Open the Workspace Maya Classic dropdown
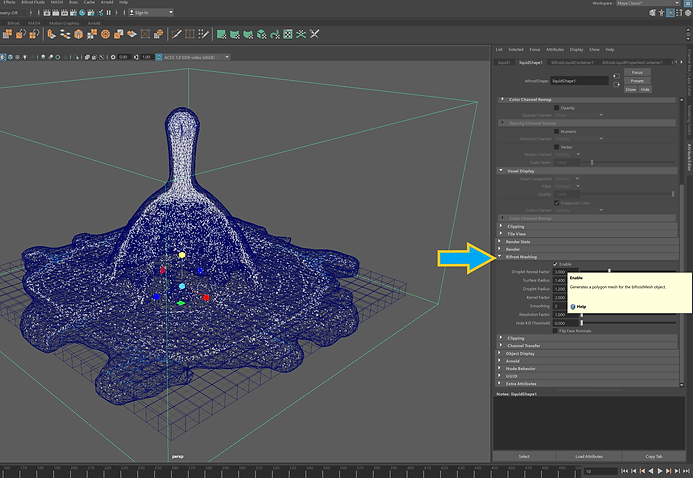Screen dimensions: 693x478 pyautogui.click(x=648, y=3)
